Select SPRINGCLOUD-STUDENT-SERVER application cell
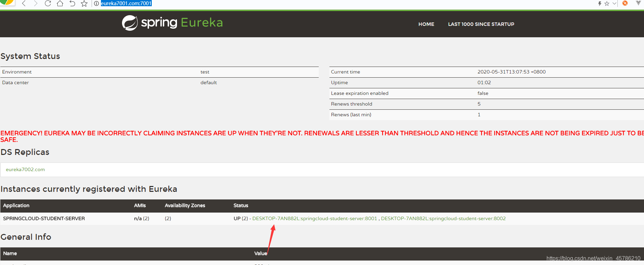644x265 pixels. (44, 218)
